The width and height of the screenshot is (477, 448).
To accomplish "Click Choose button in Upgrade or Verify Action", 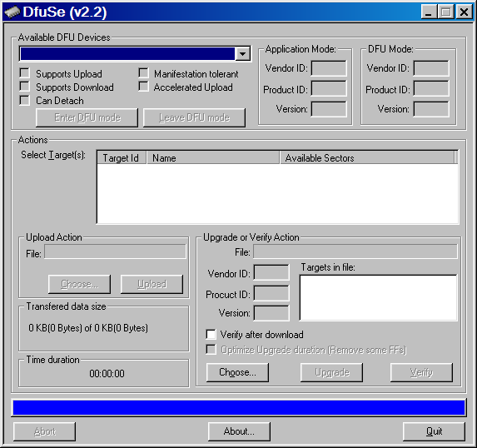I will click(x=237, y=372).
